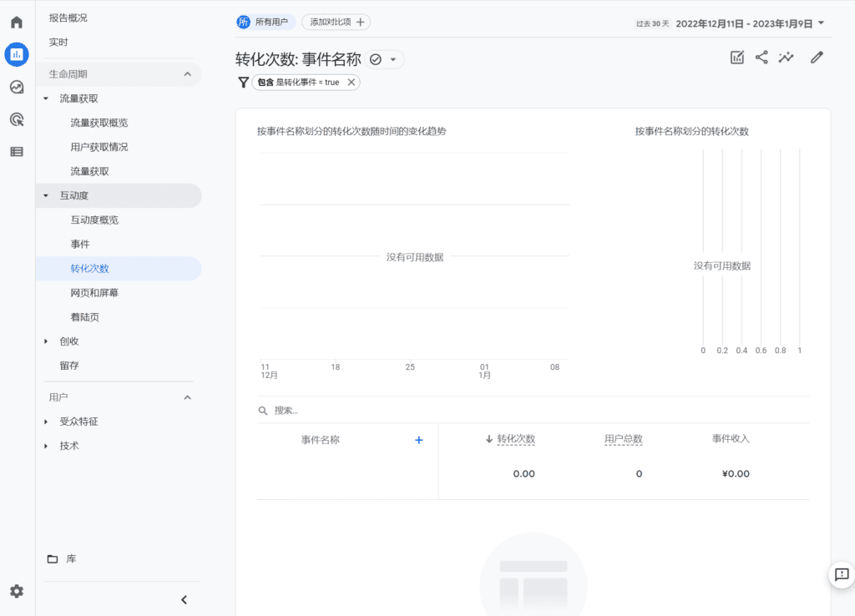
Task: Click the 0.00 conversions total
Action: coord(524,474)
